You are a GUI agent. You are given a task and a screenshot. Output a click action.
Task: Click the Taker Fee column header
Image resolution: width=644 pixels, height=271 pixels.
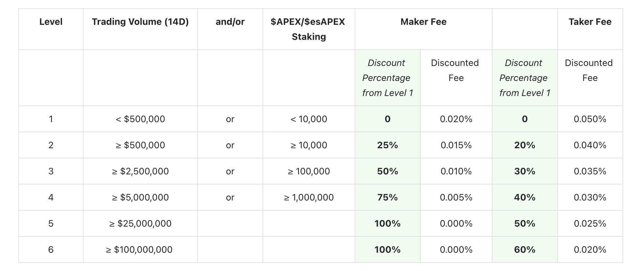590,22
